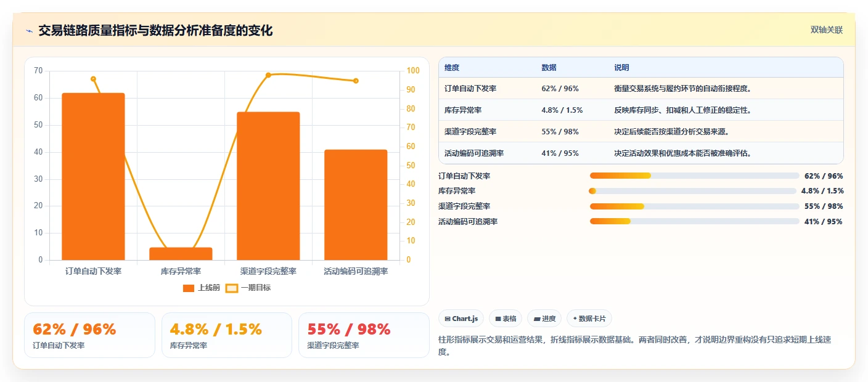
Task: Click description 反映库存同步、扣减和人工修正的稳定性
Action: (682, 110)
